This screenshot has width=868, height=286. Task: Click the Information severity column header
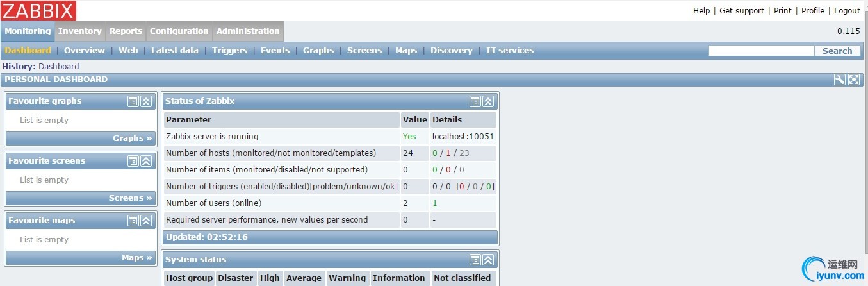point(398,278)
